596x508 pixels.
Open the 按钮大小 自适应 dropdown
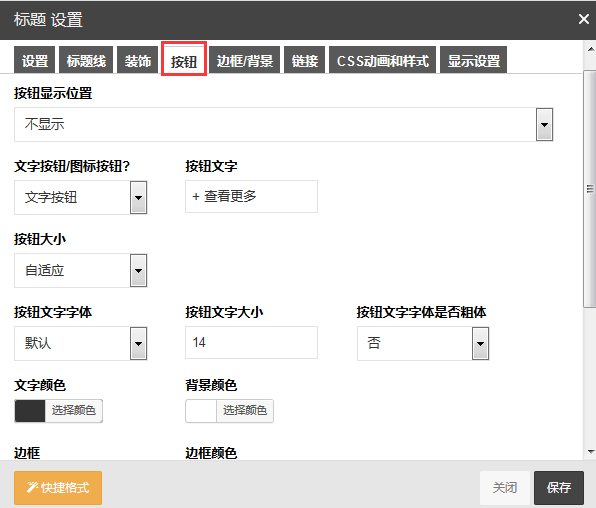[x=81, y=270]
